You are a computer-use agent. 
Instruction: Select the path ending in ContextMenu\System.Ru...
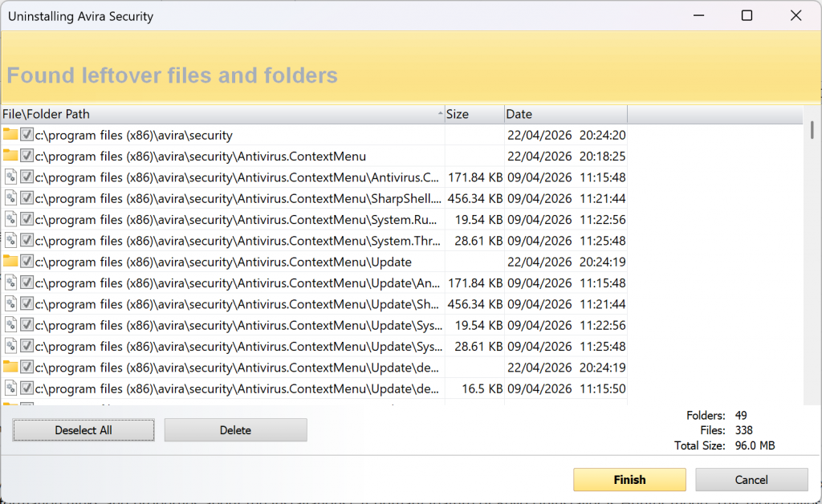[x=236, y=220]
